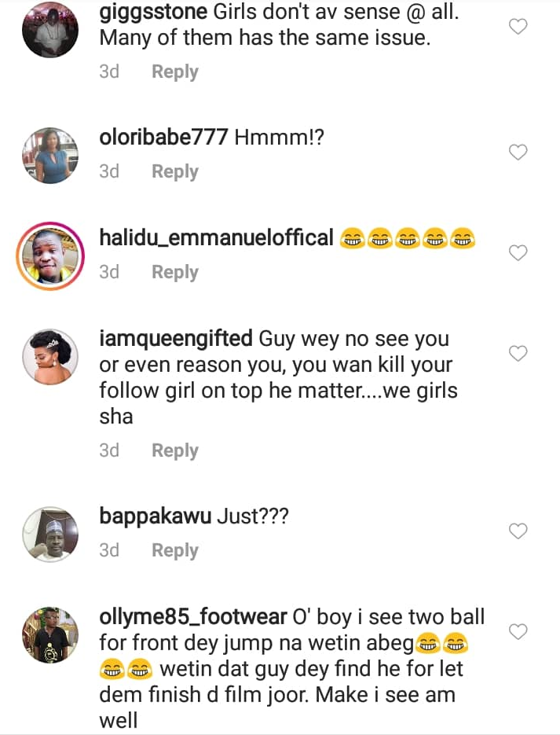Like the ollyme85_footwear comment
Screen dimensions: 560x735
click(x=518, y=632)
